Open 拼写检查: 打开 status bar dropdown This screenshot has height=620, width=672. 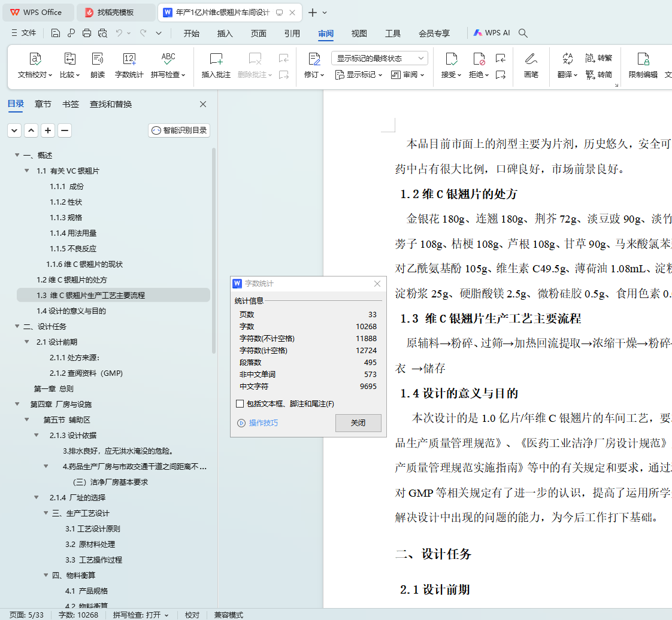pos(141,615)
